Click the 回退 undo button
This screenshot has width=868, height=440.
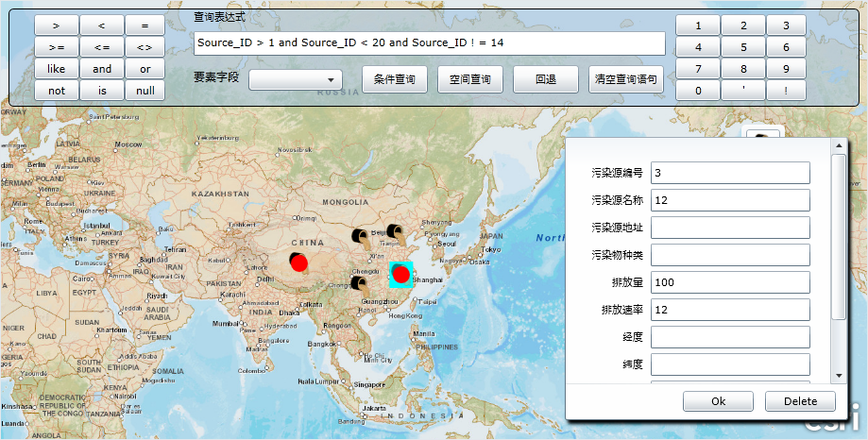tap(546, 79)
